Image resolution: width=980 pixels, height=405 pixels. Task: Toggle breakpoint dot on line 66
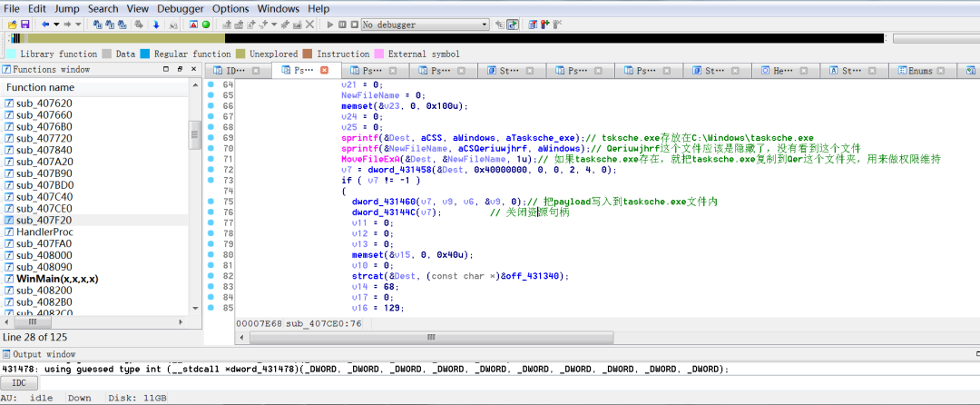click(x=211, y=106)
